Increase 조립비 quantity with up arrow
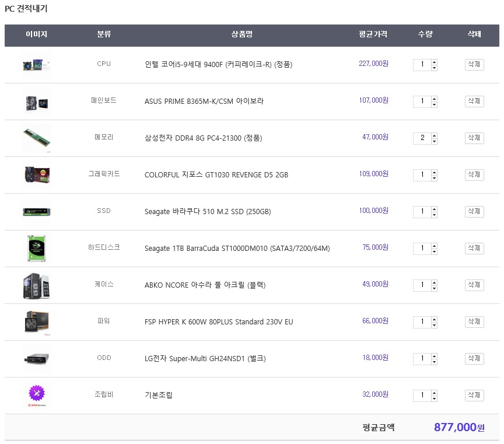Screen dimensions: 504x444 [434, 393]
